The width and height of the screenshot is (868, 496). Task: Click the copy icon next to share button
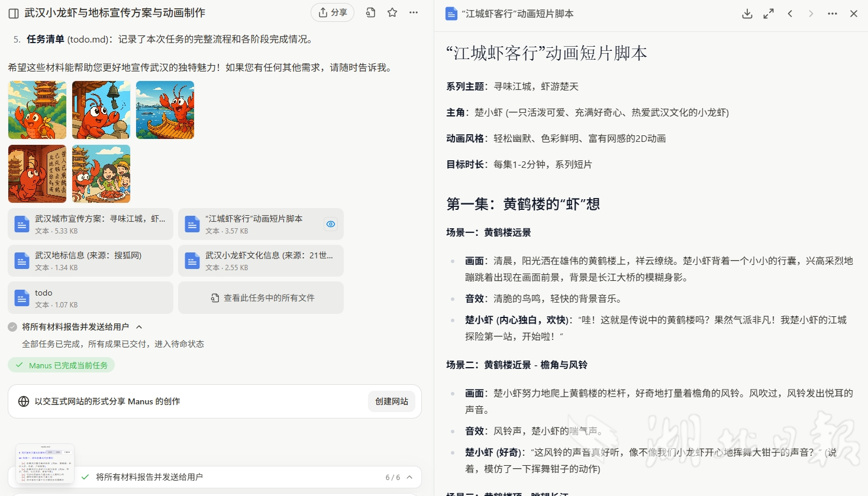tap(370, 12)
